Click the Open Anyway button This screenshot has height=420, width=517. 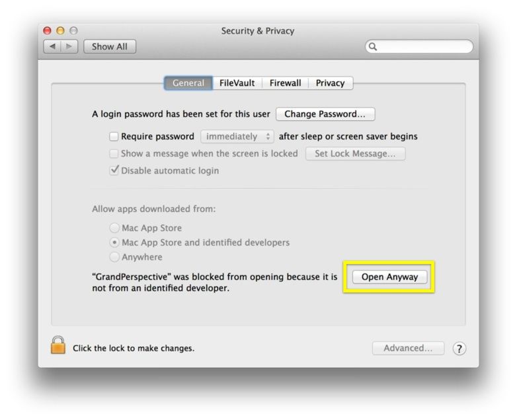(389, 277)
